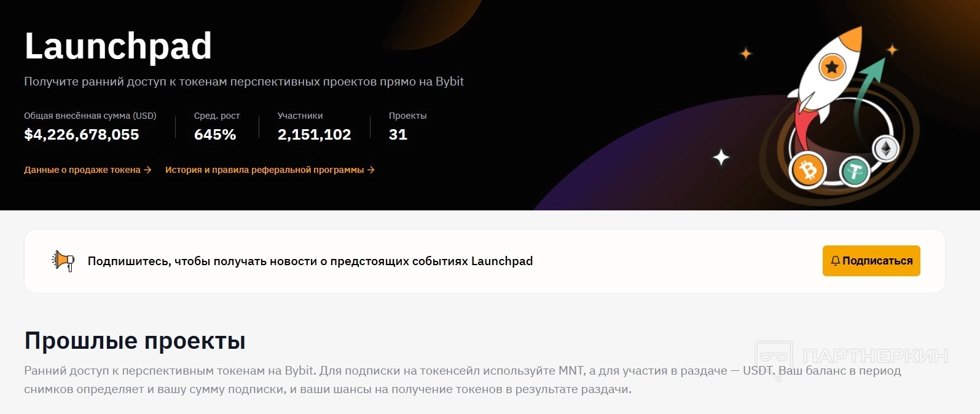Click the 'Сред. рост' label
Viewport: 980px width, 414px height.
coord(217,116)
